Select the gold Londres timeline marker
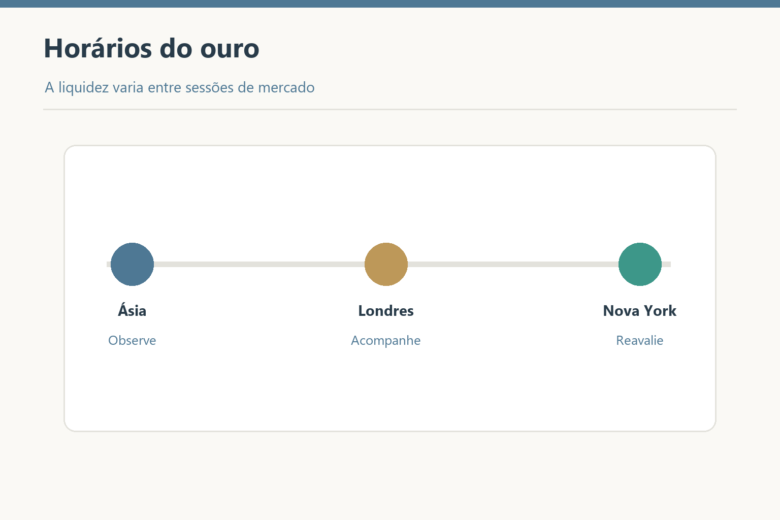The width and height of the screenshot is (780, 520). click(x=386, y=264)
